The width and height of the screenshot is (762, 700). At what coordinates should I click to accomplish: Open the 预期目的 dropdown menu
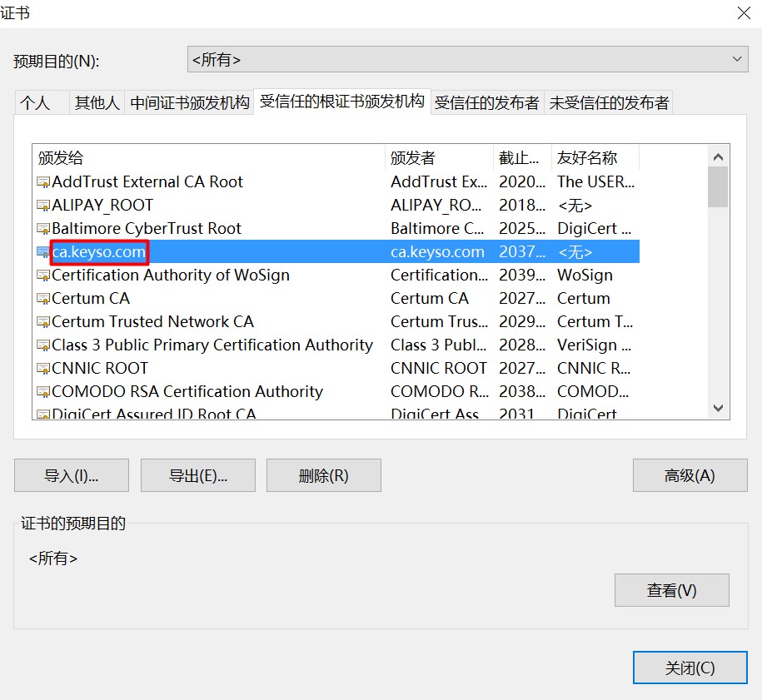pos(736,59)
